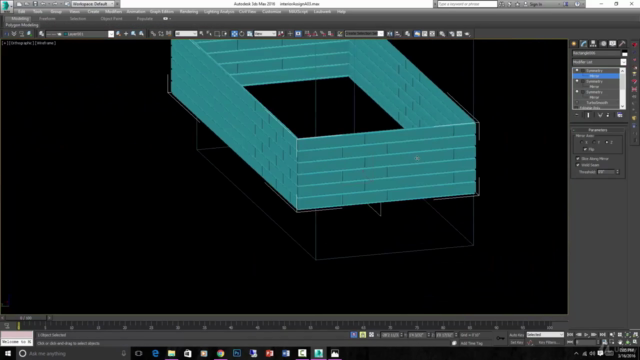Switch to the Populate ribbon tab
The width and height of the screenshot is (640, 360).
144,19
